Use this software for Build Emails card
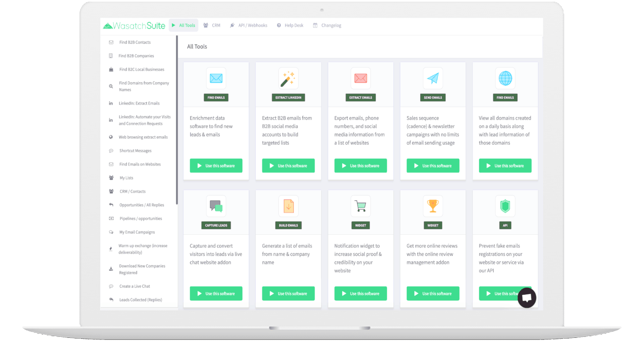Image resolution: width=644 pixels, height=362 pixels. click(x=288, y=293)
